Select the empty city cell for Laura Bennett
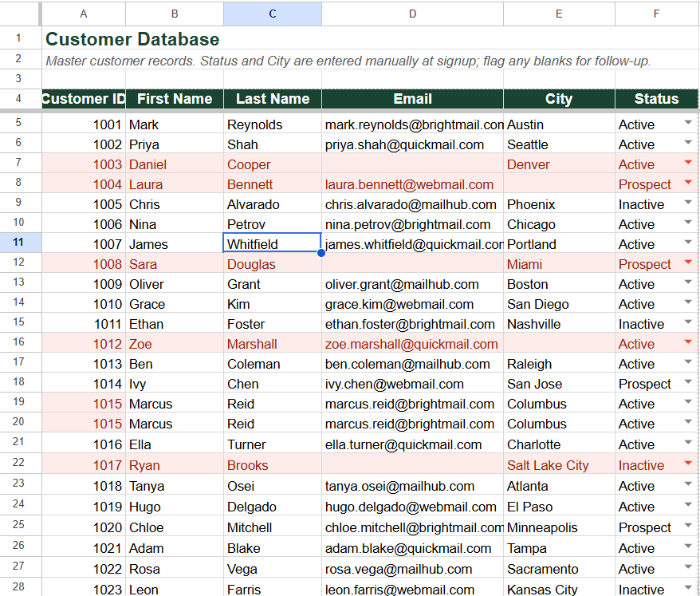700x596 pixels. (x=559, y=184)
